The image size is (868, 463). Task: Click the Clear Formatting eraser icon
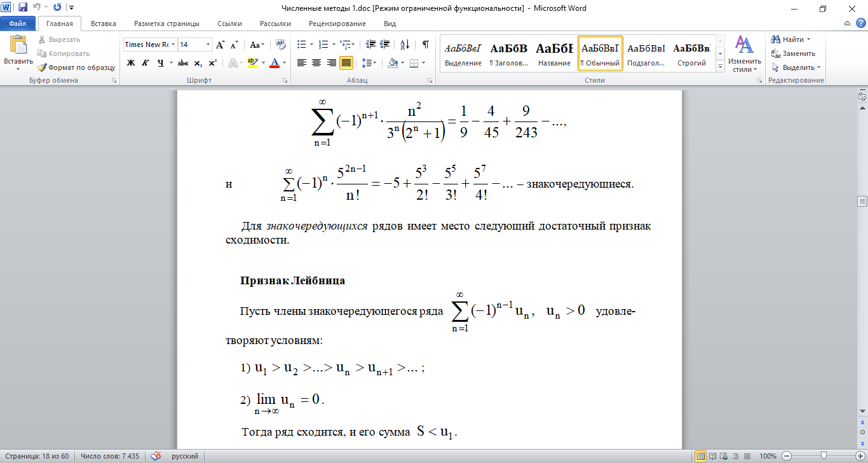pos(281,45)
